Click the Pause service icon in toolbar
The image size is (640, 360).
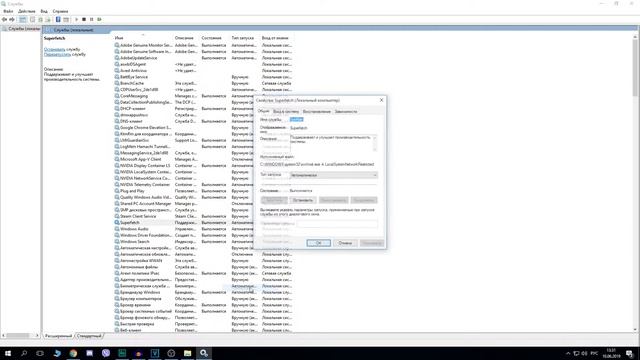coord(91,19)
